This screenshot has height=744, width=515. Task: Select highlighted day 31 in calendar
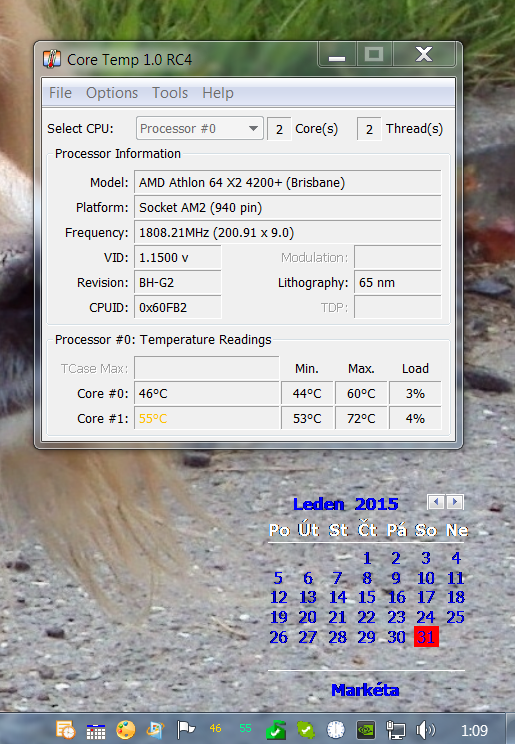pos(426,637)
